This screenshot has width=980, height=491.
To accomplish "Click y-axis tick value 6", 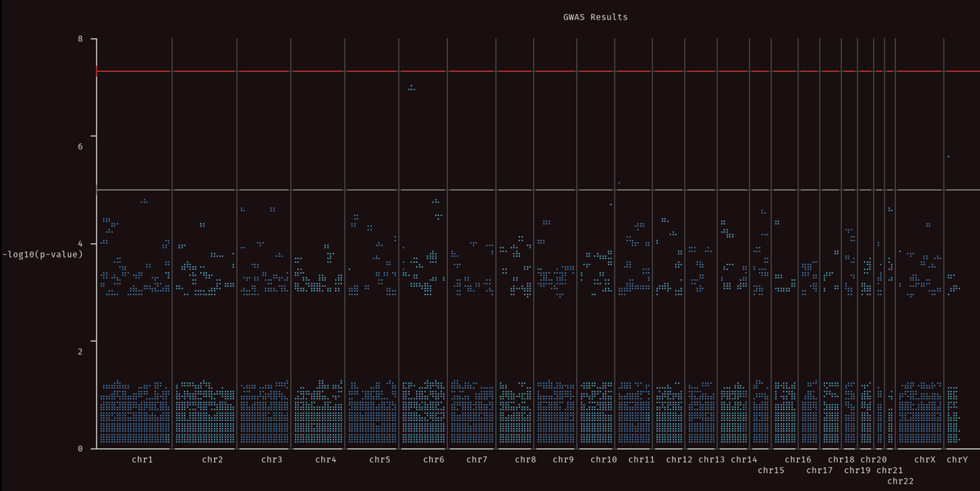I will [x=80, y=146].
